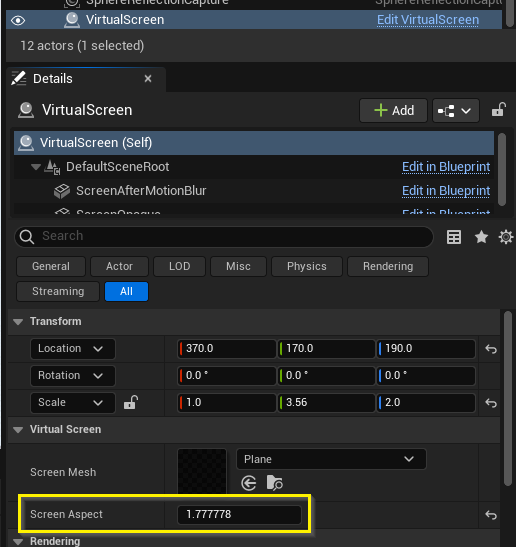
Task: Open the Edit VirtualScreen link
Action: tap(428, 20)
